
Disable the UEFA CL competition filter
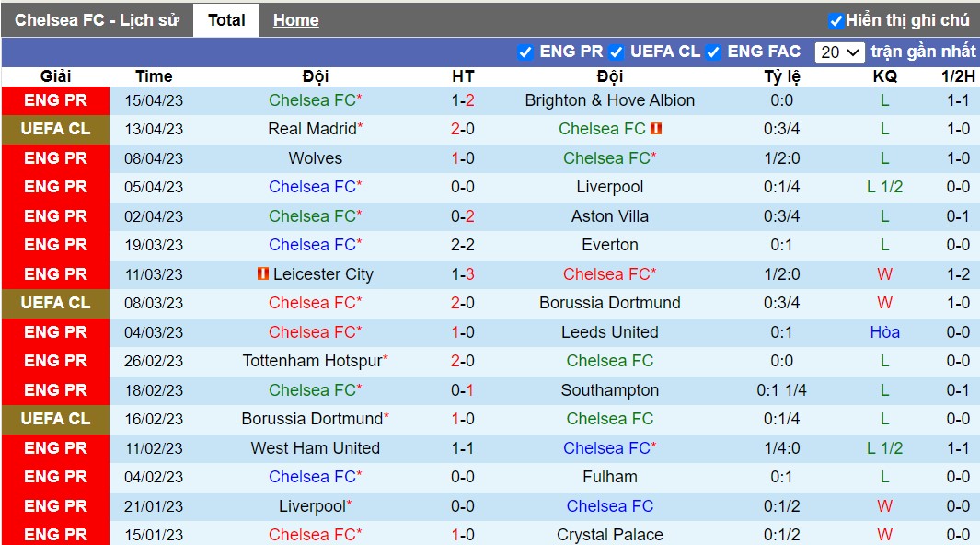(617, 52)
